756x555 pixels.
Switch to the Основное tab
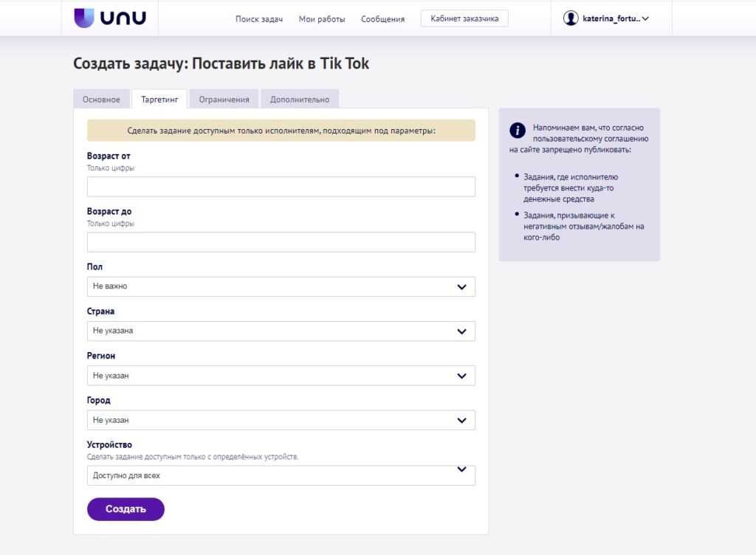pos(101,99)
